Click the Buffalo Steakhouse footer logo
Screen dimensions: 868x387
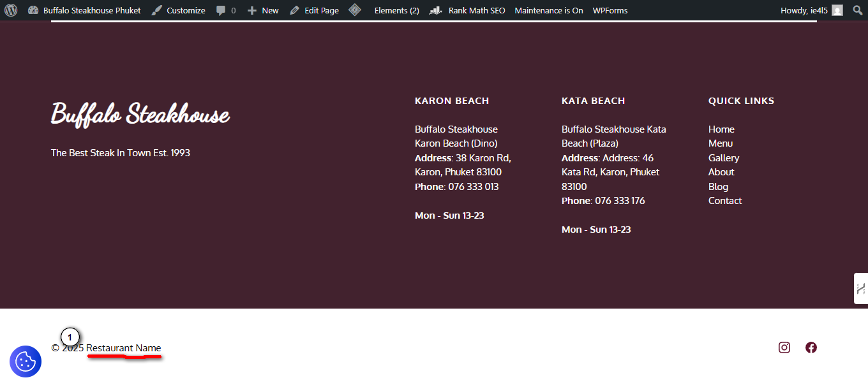click(140, 115)
